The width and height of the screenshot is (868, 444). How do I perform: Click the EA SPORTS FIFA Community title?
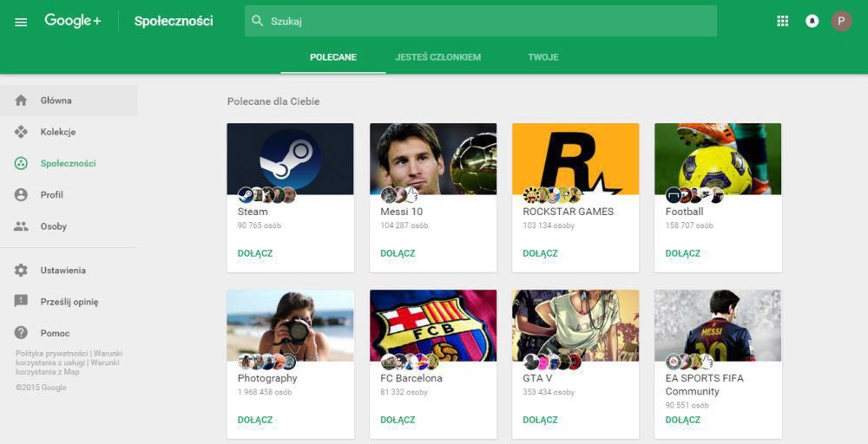click(705, 385)
